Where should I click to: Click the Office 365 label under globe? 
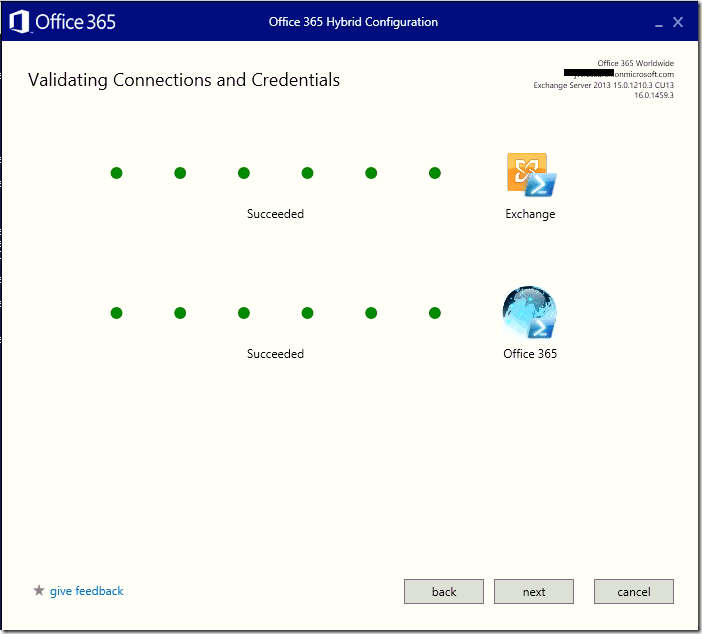(x=530, y=354)
